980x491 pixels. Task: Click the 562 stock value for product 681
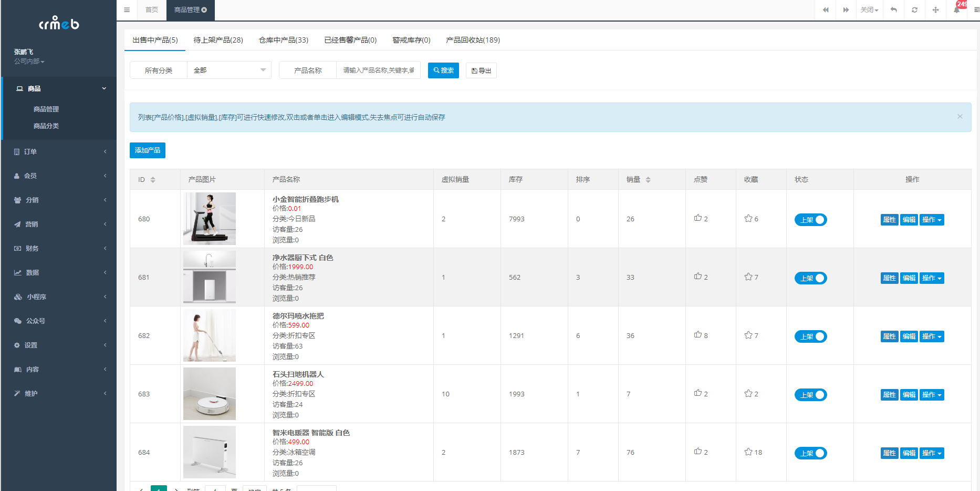pyautogui.click(x=515, y=278)
